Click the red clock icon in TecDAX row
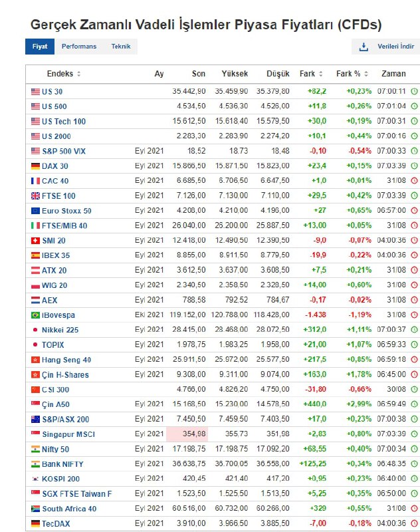 (414, 523)
